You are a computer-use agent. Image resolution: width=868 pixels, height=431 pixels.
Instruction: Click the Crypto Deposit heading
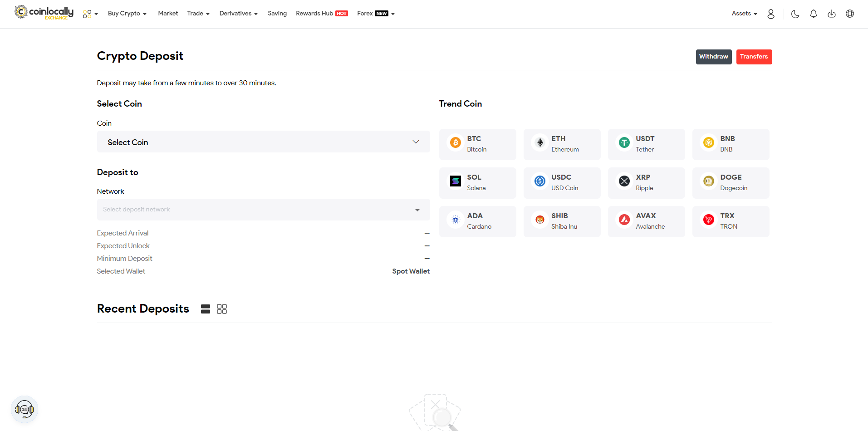[x=140, y=56]
